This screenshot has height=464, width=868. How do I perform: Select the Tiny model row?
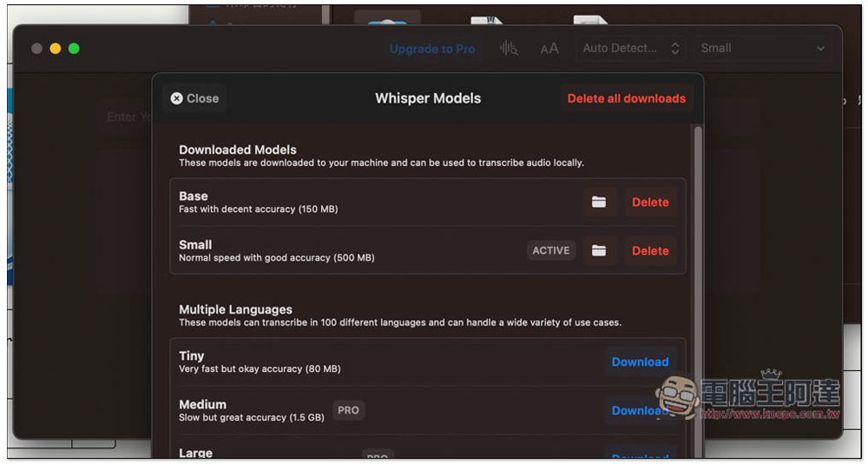pyautogui.click(x=347, y=361)
